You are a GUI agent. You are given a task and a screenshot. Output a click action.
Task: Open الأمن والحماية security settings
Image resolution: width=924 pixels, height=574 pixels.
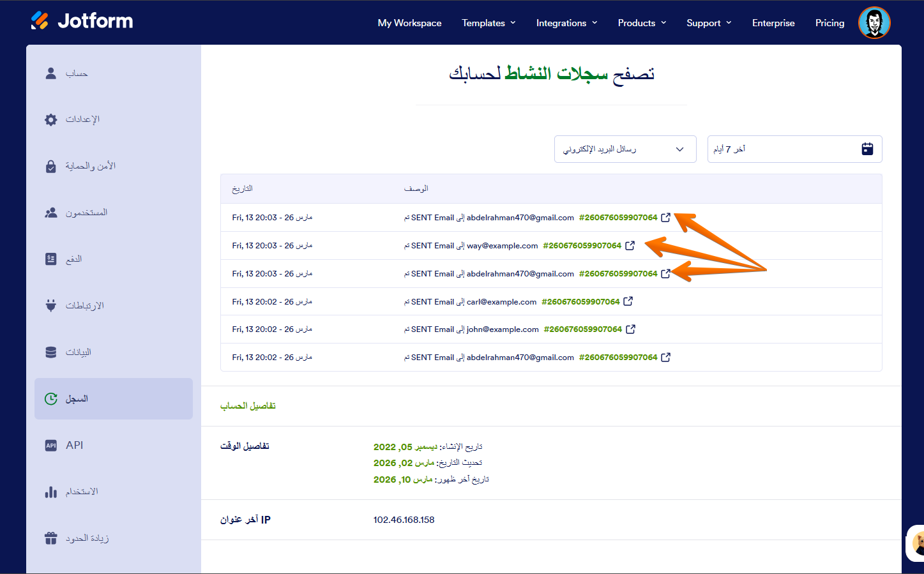tap(89, 166)
